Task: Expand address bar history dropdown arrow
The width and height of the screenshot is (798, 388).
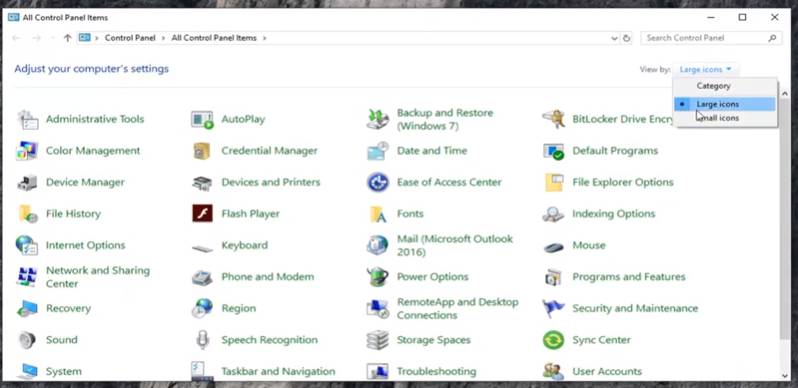Action: 614,38
